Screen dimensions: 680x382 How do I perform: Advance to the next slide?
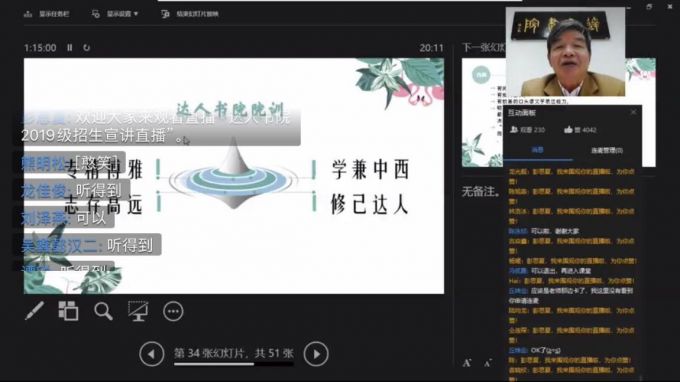point(316,354)
